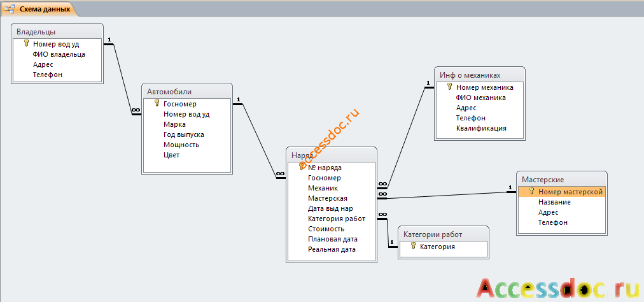This screenshot has height=302, width=644.
Task: Select field Номер вод уд in Владельцы table
Action: click(57, 44)
